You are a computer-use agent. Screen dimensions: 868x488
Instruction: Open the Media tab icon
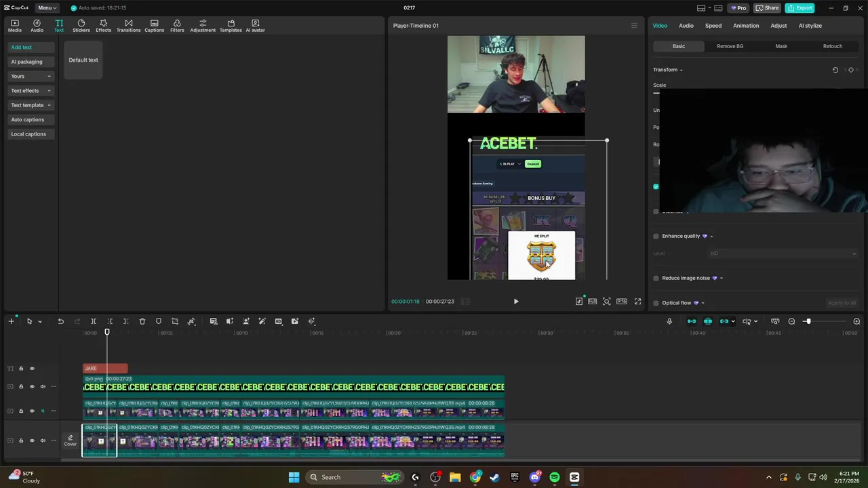[15, 26]
